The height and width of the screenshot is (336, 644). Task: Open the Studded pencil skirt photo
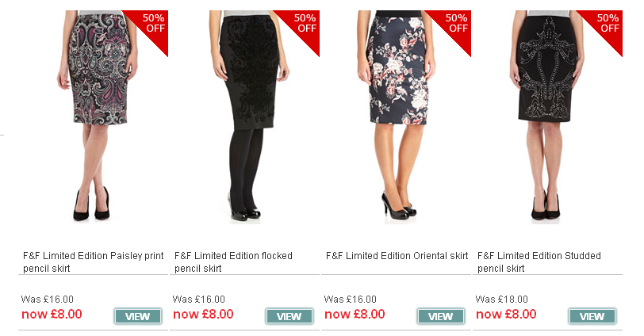click(547, 117)
